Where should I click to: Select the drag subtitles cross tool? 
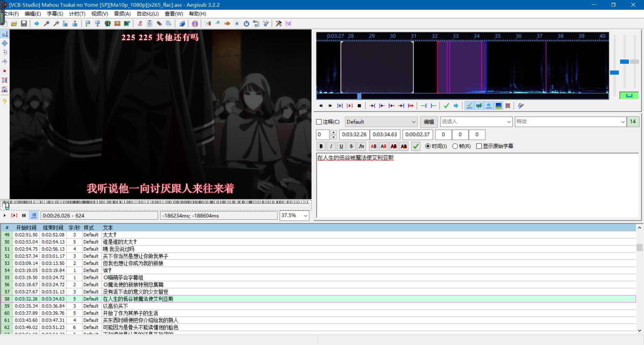click(x=5, y=43)
